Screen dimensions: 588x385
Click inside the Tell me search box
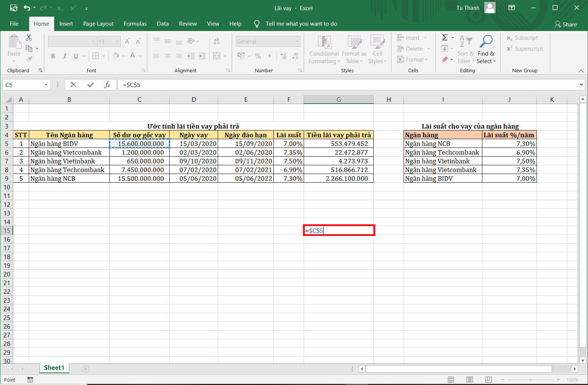tap(301, 24)
